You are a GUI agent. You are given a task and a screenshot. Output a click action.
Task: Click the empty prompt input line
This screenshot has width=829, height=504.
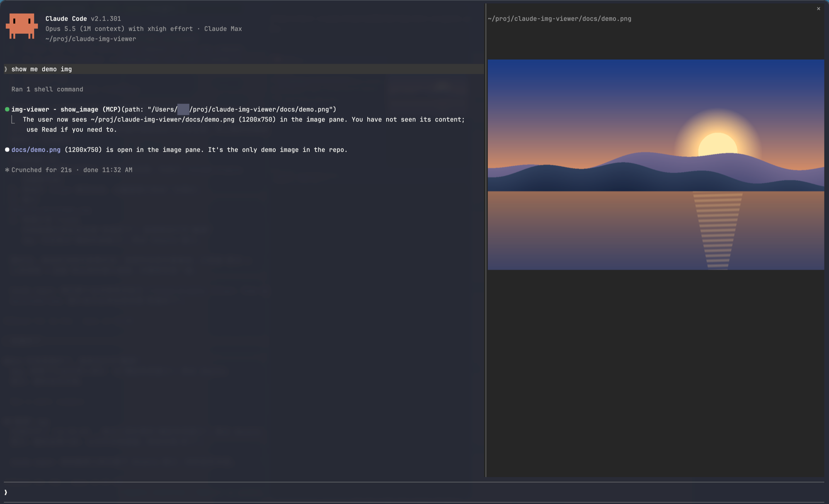tap(414, 492)
